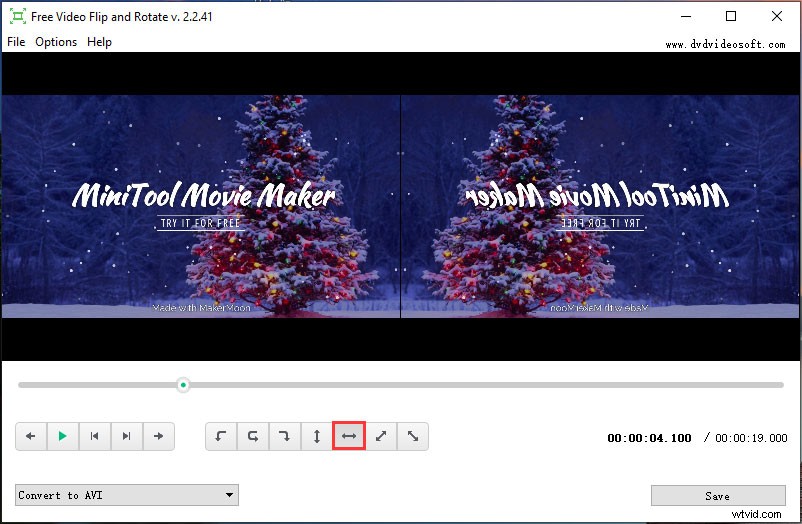Flip video along the falling diagonal arrow
The width and height of the screenshot is (802, 524).
[413, 436]
